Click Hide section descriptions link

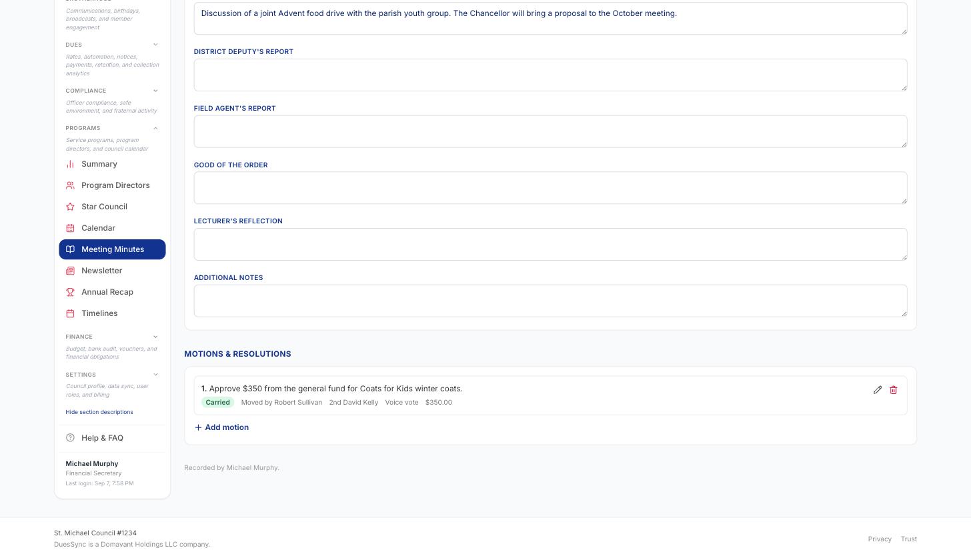(x=99, y=412)
